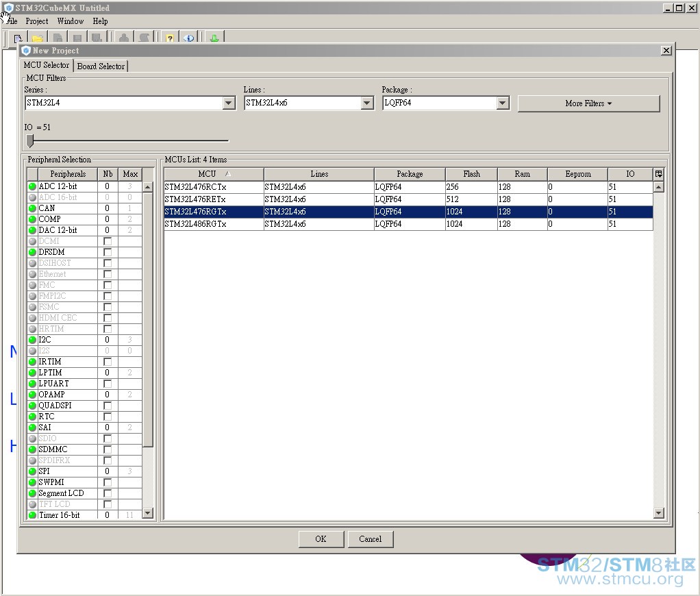Click the Package column header in MCU list
The width and height of the screenshot is (700, 596).
pyautogui.click(x=410, y=174)
